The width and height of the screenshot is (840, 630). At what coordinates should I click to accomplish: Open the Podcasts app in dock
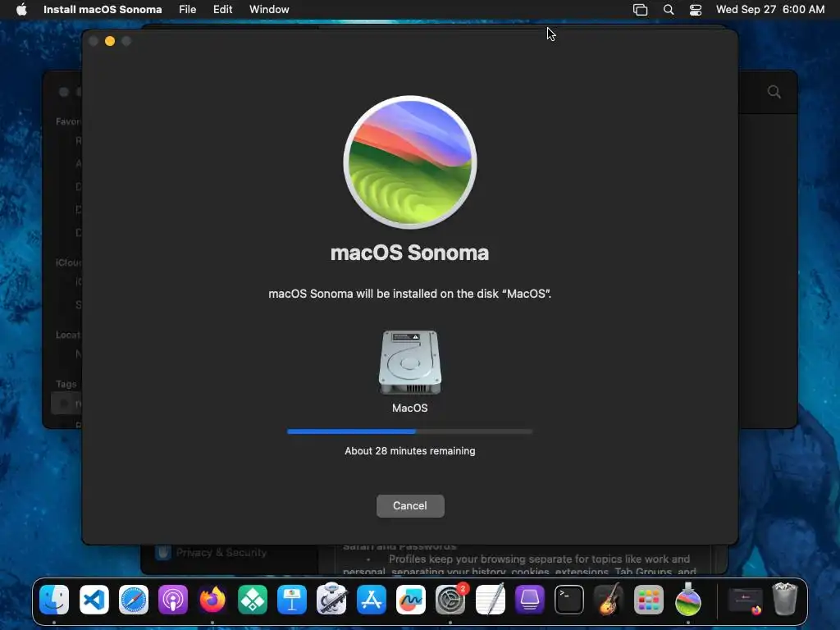[173, 600]
